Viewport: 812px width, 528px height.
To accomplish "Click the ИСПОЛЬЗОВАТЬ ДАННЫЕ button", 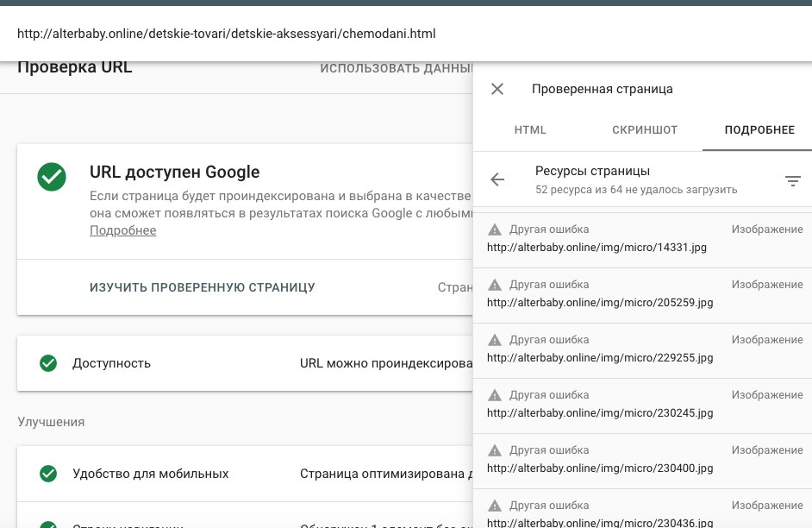I will (x=395, y=67).
